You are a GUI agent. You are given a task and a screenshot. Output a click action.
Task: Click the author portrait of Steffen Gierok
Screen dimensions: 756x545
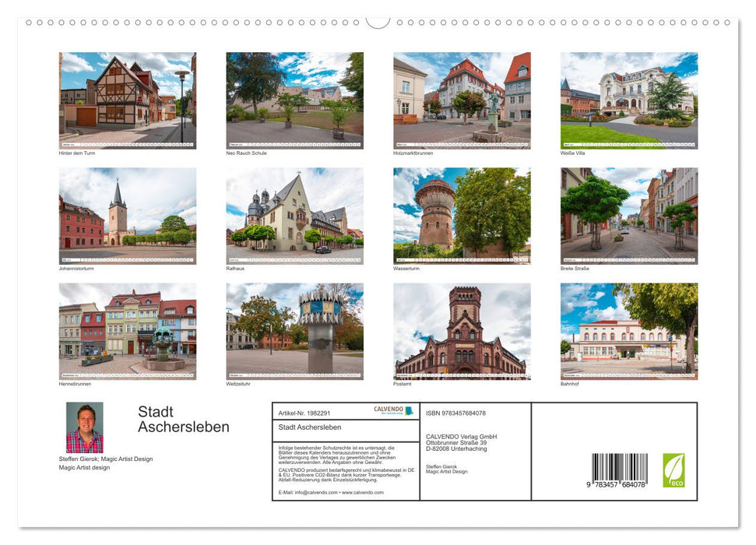pos(85,427)
